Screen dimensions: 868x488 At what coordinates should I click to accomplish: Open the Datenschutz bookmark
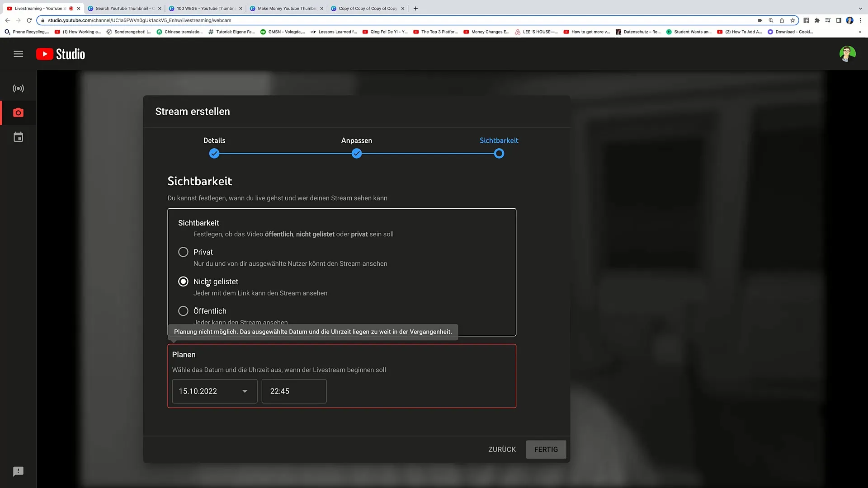coord(638,32)
